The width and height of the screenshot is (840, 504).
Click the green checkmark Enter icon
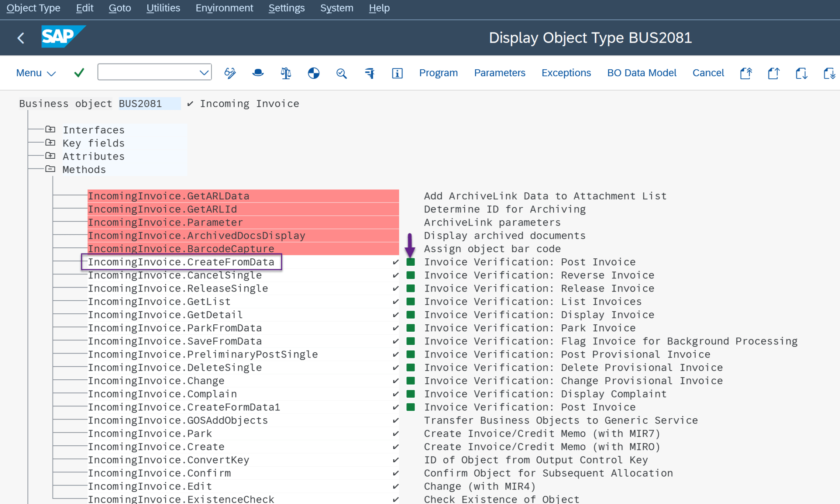pos(79,73)
